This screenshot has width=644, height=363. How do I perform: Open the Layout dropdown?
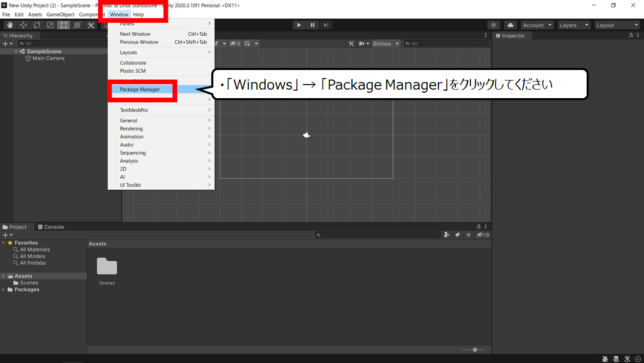[617, 25]
